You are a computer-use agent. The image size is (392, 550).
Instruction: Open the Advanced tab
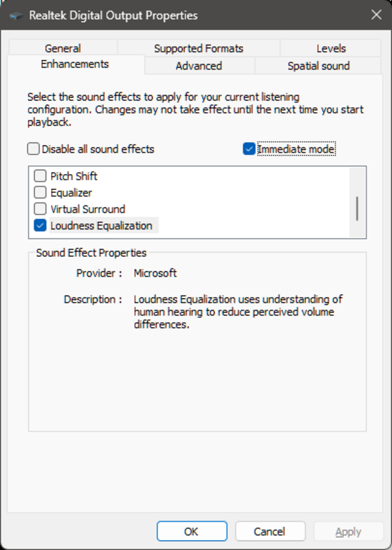[x=199, y=66]
